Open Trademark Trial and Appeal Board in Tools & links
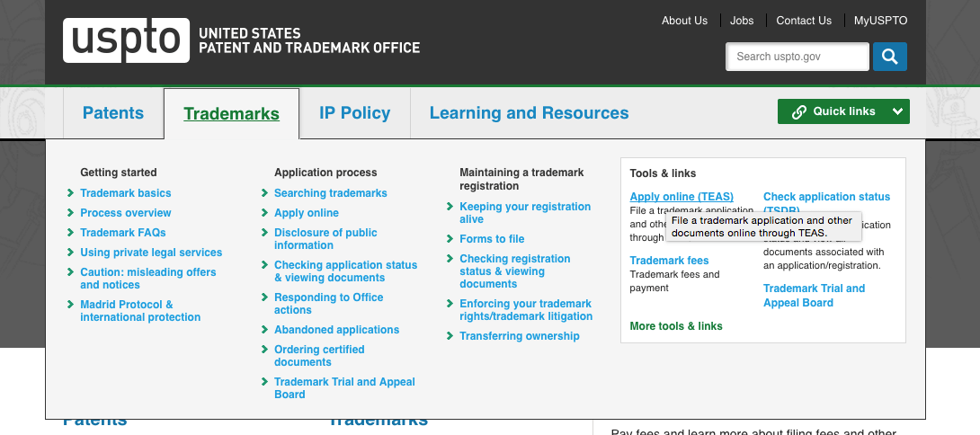 [x=814, y=296]
